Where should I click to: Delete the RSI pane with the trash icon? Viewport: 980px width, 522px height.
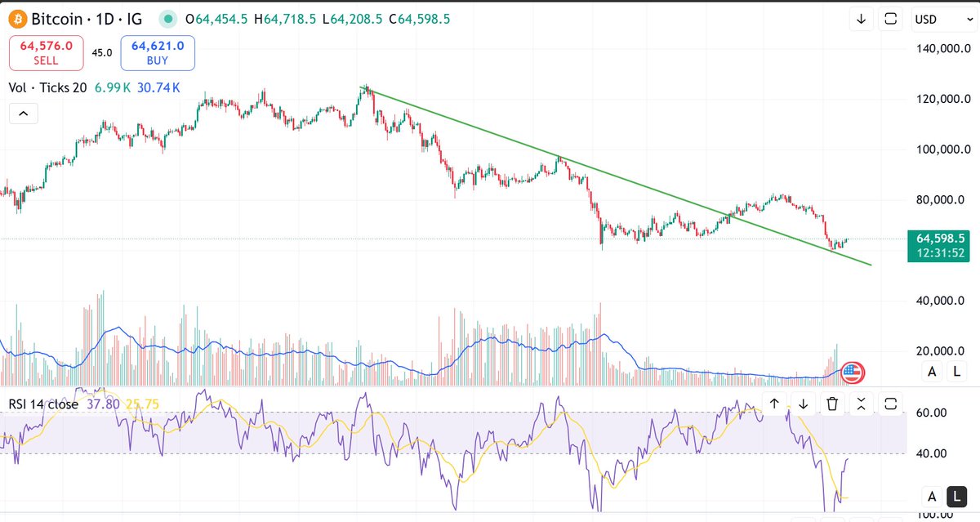click(x=832, y=403)
